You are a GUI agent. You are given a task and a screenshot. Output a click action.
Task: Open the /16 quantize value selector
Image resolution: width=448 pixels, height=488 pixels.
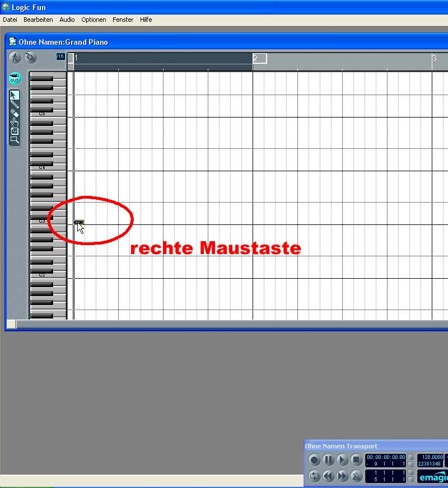(x=60, y=57)
